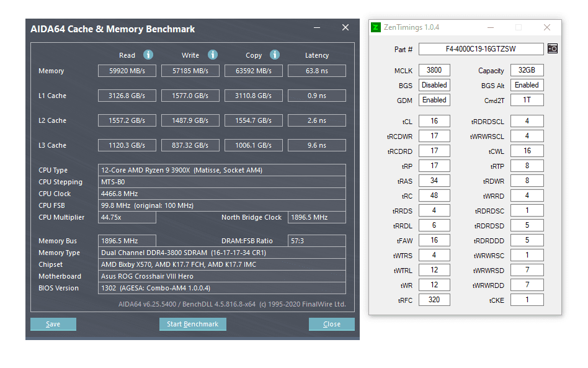Viewport: 588px width, 368px height.
Task: Click the tWTRL value 12
Action: [x=434, y=270]
